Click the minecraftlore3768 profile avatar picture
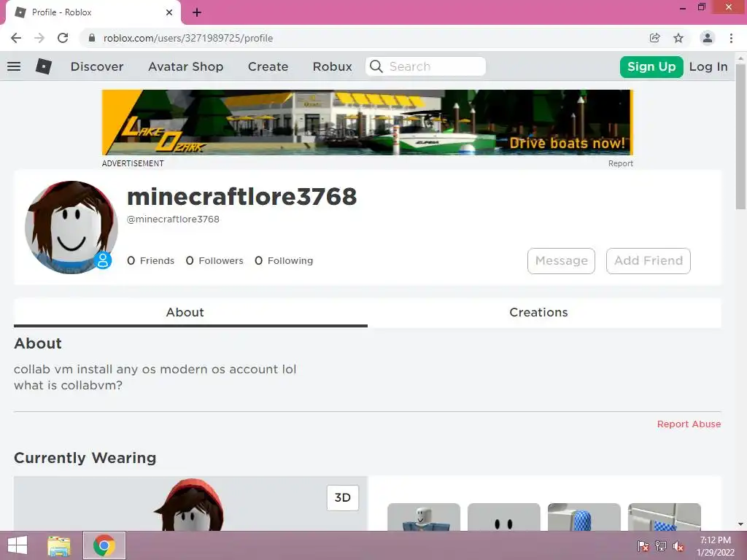Viewport: 747px width, 560px height. 71,227
